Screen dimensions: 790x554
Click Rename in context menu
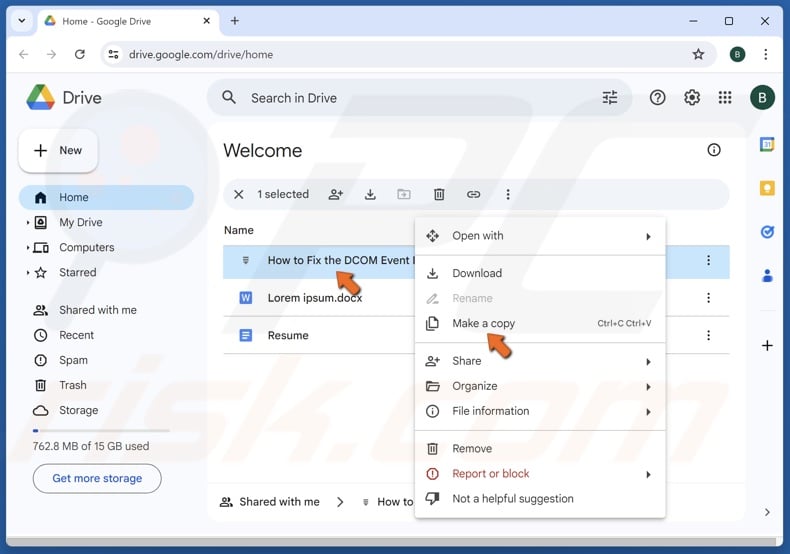pos(540,298)
